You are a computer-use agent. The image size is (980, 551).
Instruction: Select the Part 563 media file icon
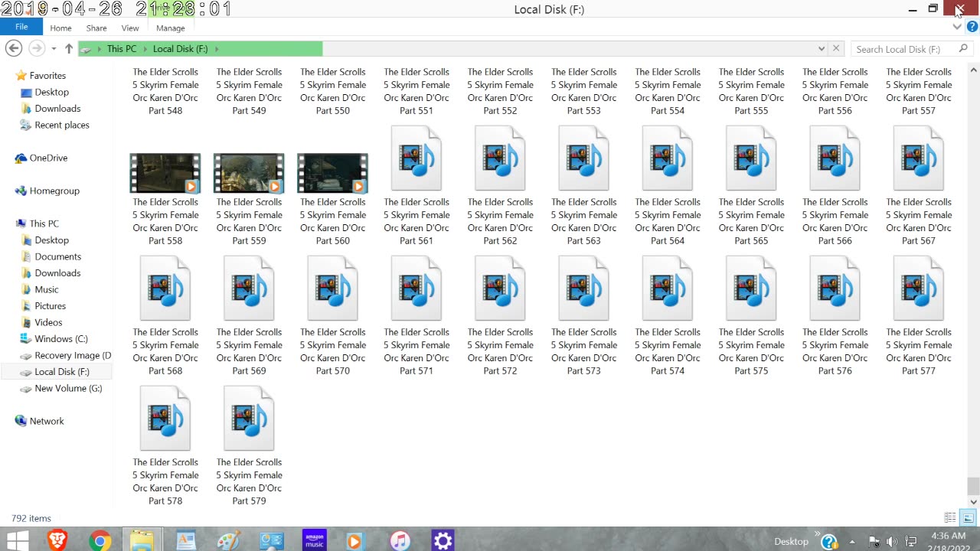coord(583,158)
